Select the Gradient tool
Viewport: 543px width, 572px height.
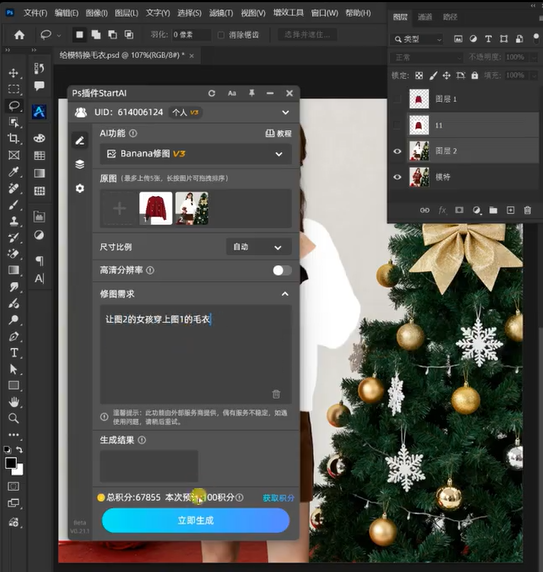pyautogui.click(x=14, y=270)
